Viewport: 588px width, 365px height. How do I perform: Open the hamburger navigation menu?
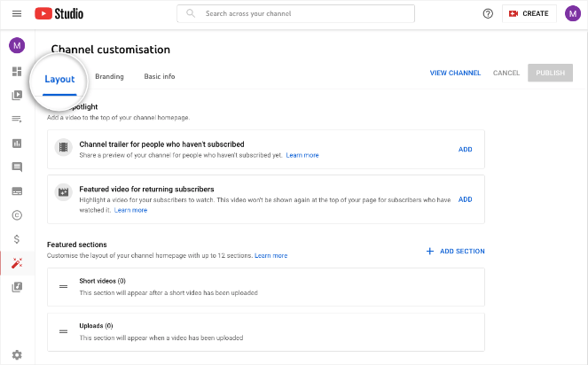(x=17, y=14)
